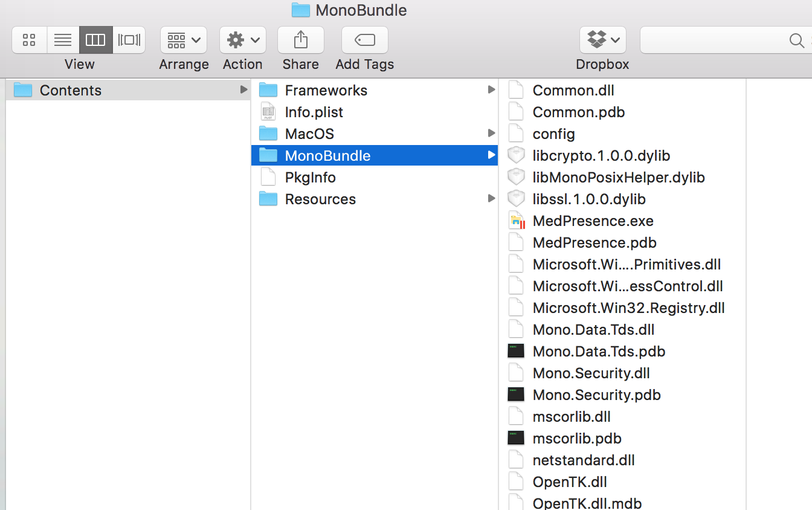812x510 pixels.
Task: Click the Common.pdb file icon
Action: click(515, 112)
